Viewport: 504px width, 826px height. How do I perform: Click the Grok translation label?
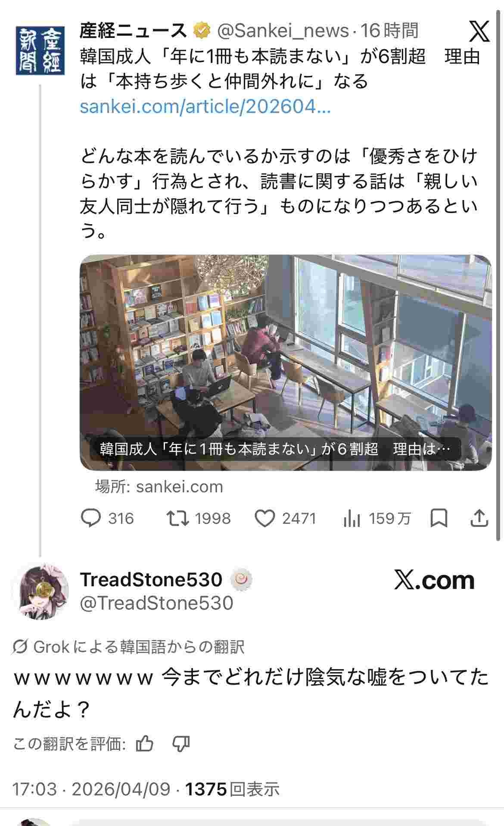pyautogui.click(x=129, y=647)
